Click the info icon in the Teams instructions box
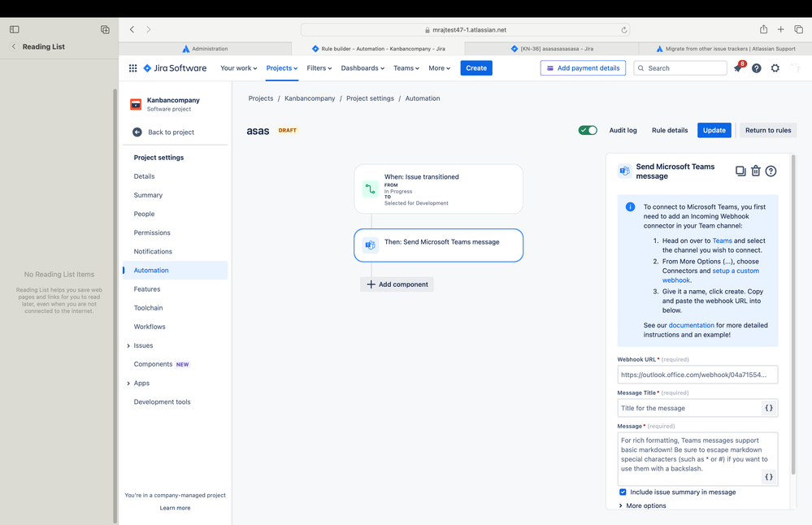Screen dimensions: 812x525 click(x=630, y=207)
